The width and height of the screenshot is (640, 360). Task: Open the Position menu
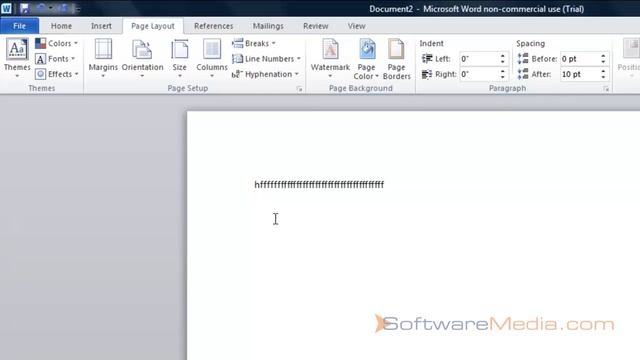point(629,58)
